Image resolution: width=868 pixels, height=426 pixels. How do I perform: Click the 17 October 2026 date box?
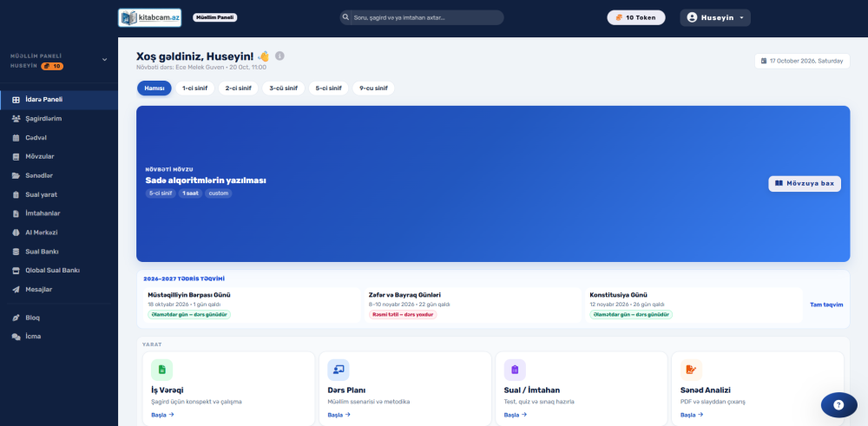(x=802, y=61)
